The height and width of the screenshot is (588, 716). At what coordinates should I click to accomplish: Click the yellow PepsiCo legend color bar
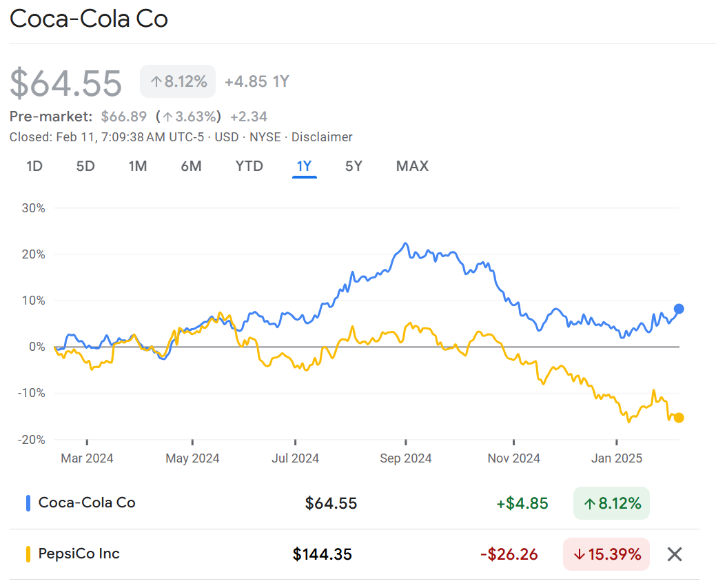[x=28, y=554]
